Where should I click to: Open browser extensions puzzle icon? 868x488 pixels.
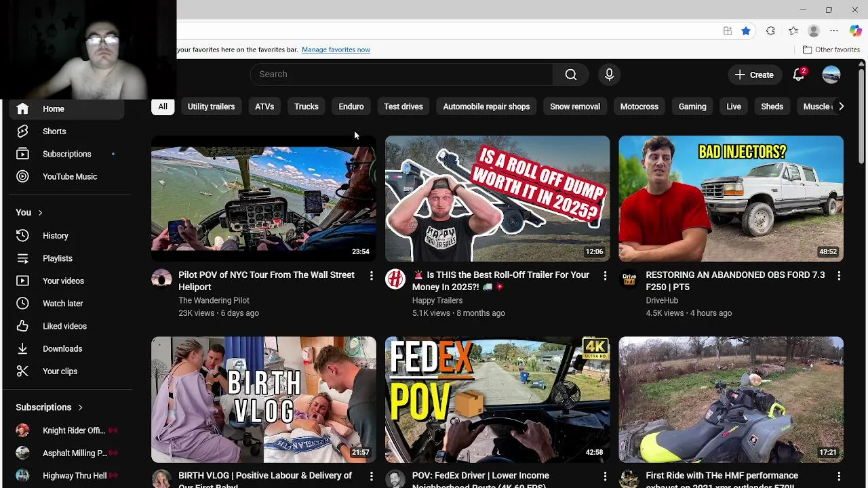(770, 30)
